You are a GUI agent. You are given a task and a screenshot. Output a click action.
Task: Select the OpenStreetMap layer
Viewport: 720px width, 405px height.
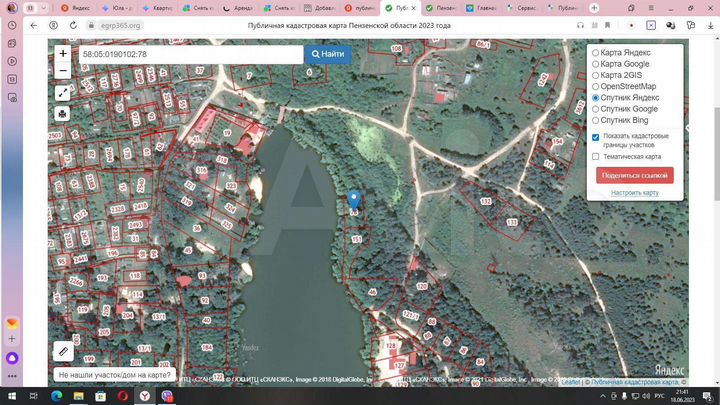pyautogui.click(x=596, y=86)
